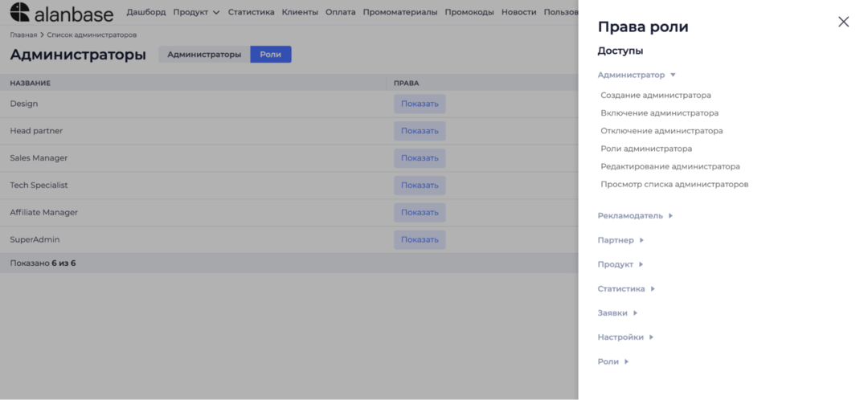Viewport: 868px width, 400px height.
Task: Show rights for the Design role
Action: [420, 104]
